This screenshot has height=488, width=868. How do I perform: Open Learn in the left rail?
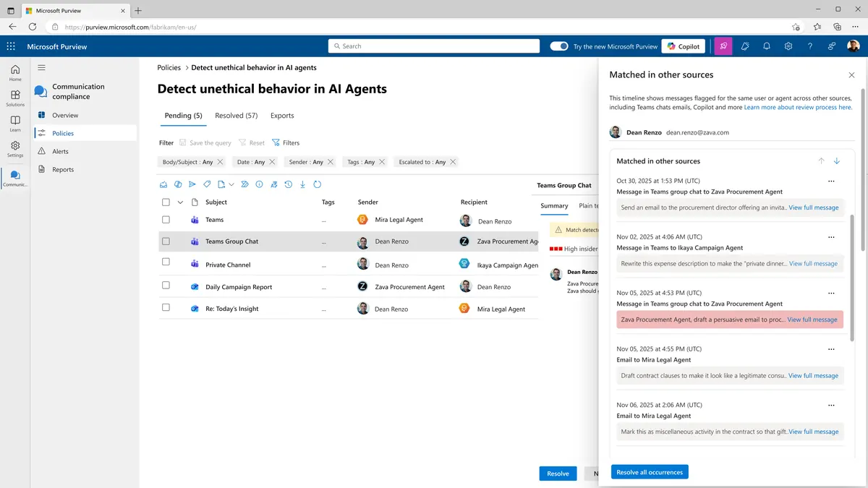15,124
